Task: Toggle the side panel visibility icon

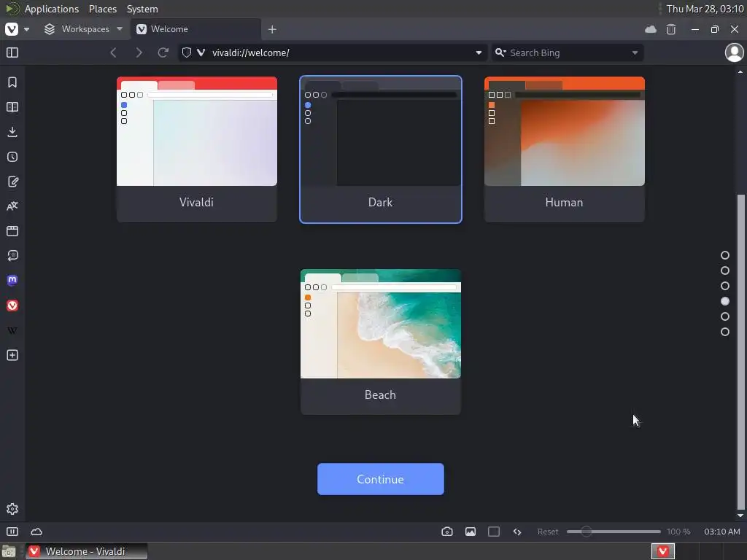Action: (x=12, y=52)
